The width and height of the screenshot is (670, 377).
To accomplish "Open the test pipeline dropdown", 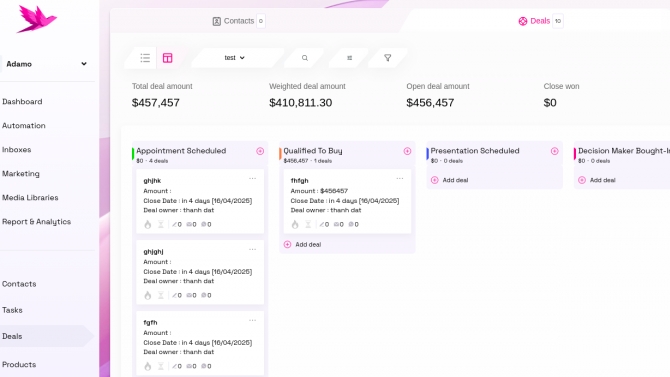I will 235,58.
